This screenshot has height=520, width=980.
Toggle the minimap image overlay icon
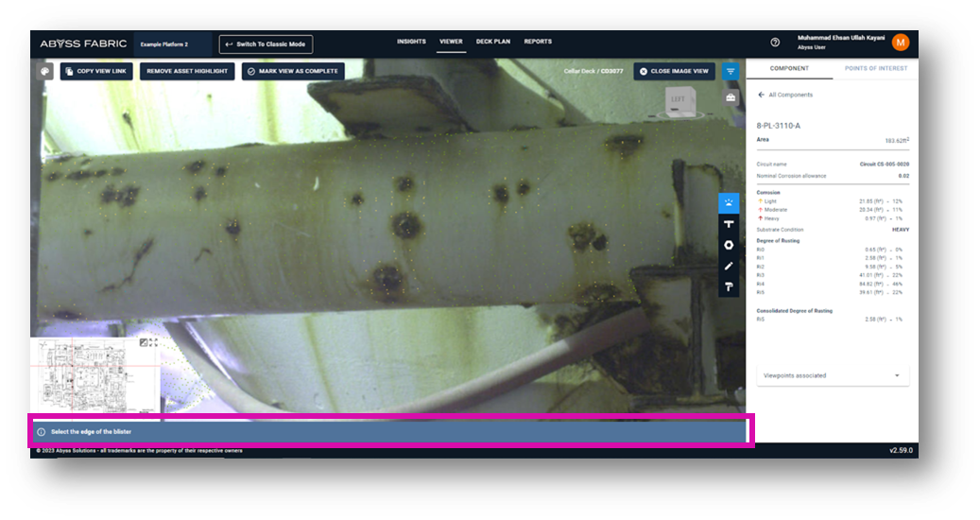coord(143,342)
